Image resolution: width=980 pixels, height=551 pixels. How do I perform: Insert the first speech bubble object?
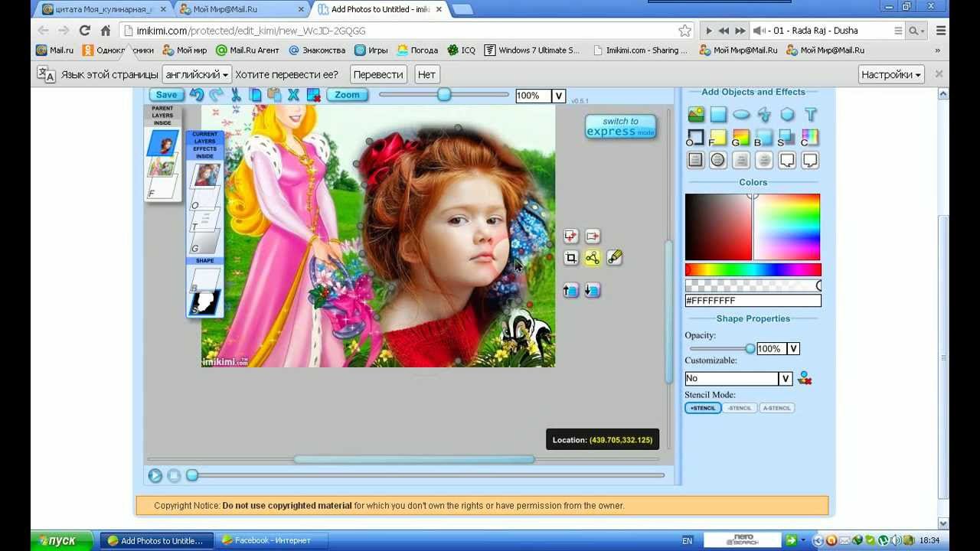point(787,160)
